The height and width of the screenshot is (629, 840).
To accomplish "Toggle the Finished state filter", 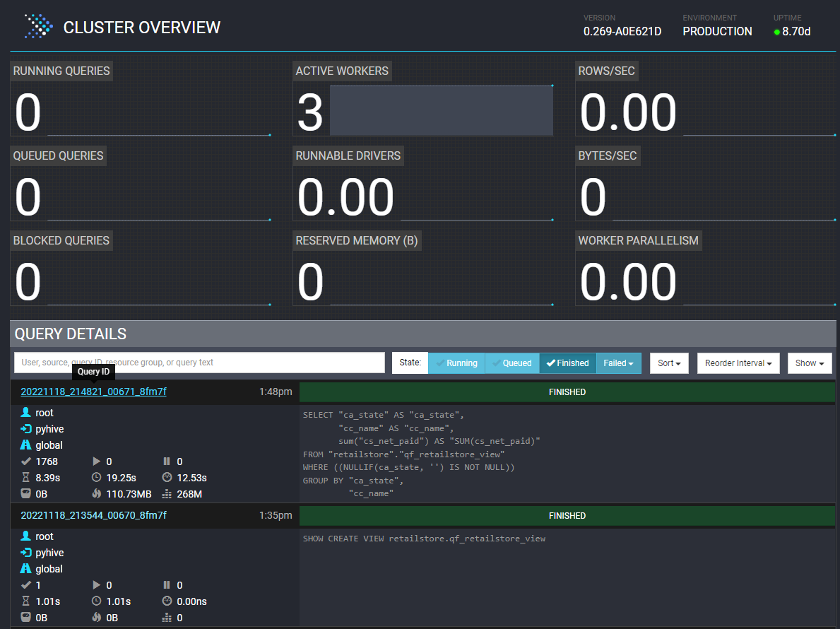I will (568, 363).
